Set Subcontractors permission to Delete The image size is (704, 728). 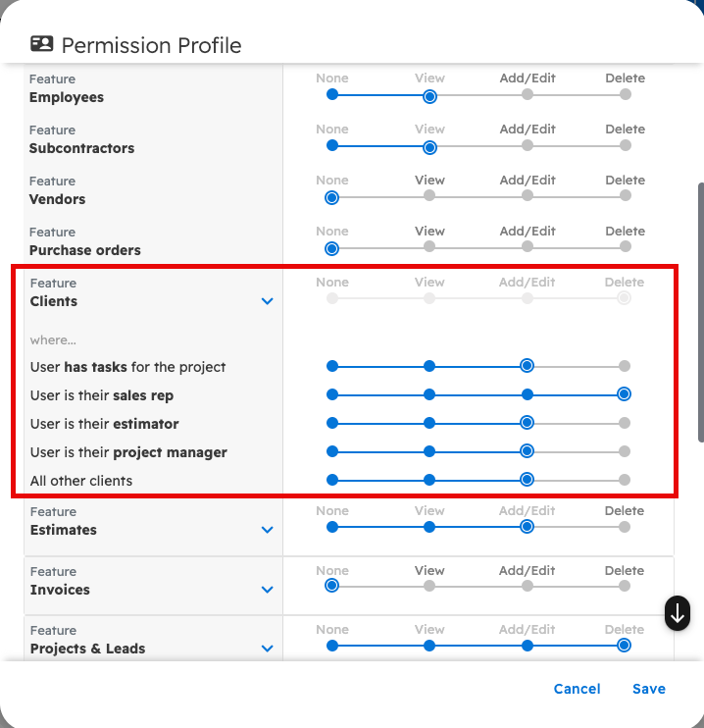[625, 145]
